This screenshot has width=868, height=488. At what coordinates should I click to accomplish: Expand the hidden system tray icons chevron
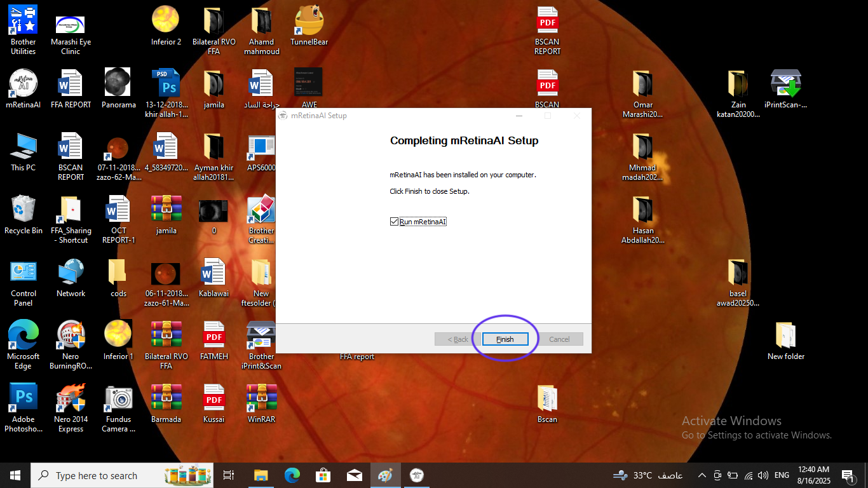point(702,475)
